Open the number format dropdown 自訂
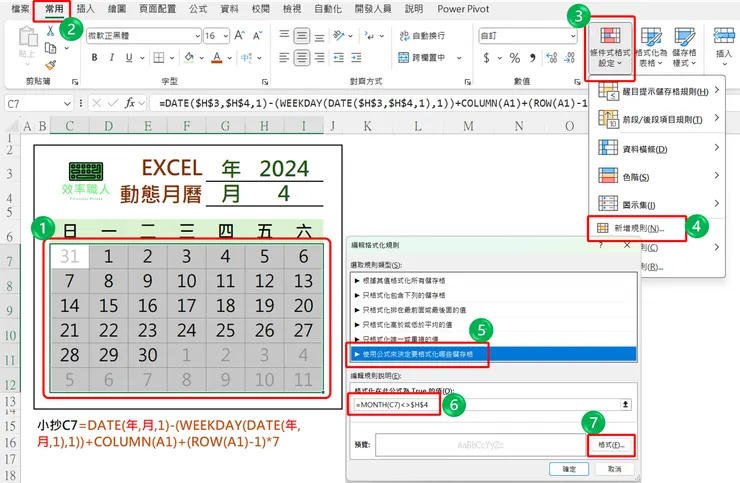This screenshot has width=740, height=483. [x=573, y=35]
